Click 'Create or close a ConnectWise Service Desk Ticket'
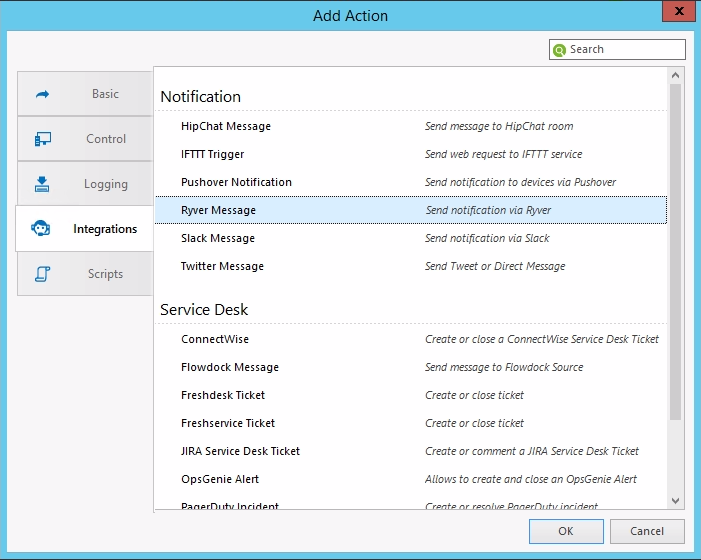701x560 pixels. pyautogui.click(x=542, y=339)
